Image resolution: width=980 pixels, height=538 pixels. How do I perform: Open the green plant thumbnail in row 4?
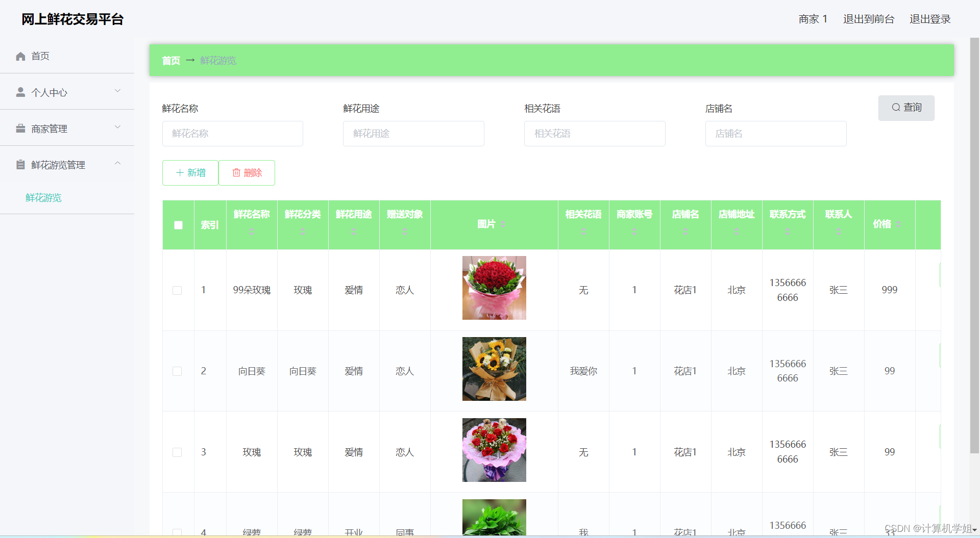point(494,517)
